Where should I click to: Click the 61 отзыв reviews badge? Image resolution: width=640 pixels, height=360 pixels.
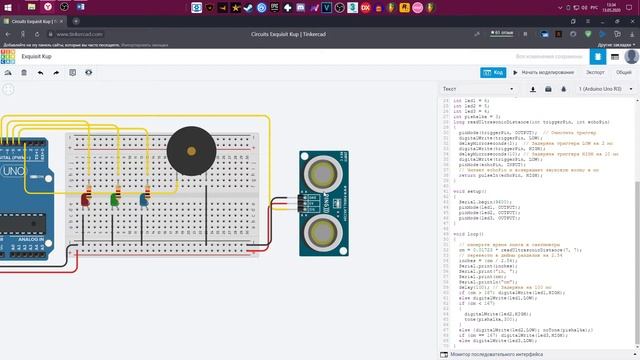pos(502,33)
